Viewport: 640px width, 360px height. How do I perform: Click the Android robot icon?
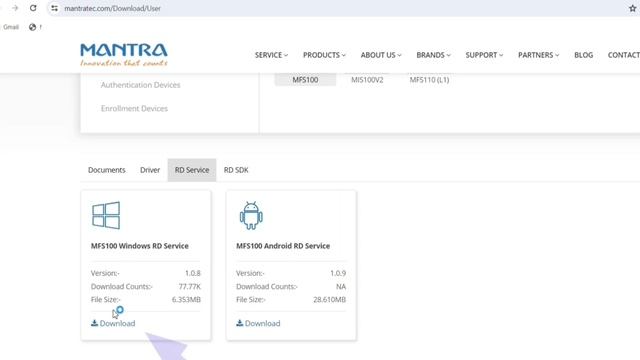tap(251, 216)
